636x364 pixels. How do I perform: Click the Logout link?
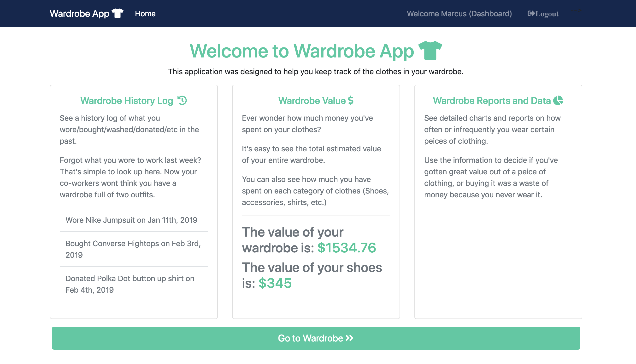tap(547, 14)
